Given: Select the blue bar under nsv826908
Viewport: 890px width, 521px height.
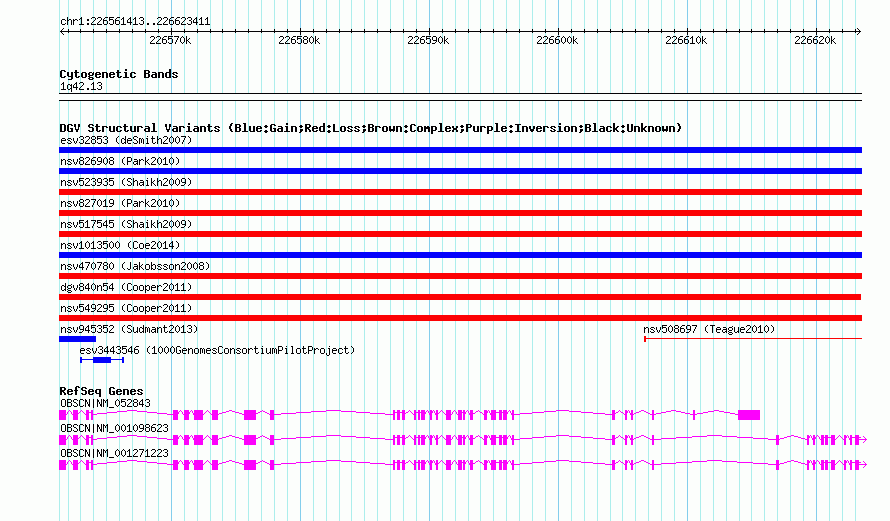Looking at the screenshot, I should coord(460,171).
